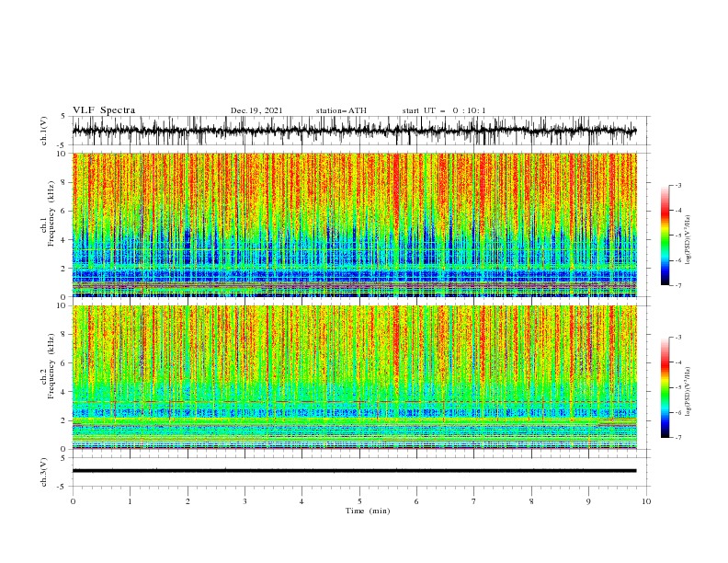Select lower color bar "log(PSD)(V²/Hz)" label
Viewport: 728px width, 563px height.
pos(688,392)
